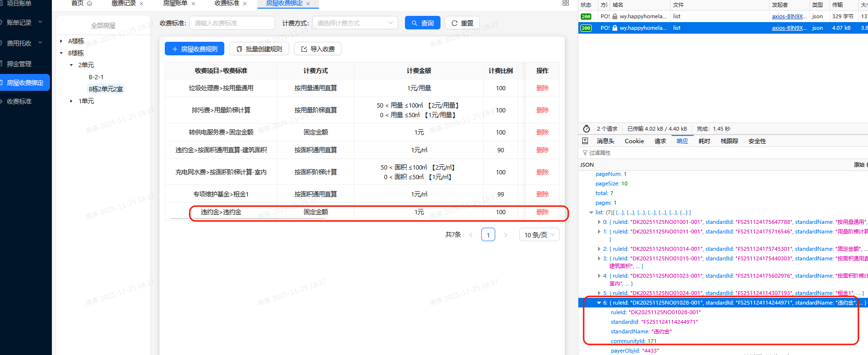Close the 房屋收费绑定 tab
868x355 pixels.
tap(308, 4)
